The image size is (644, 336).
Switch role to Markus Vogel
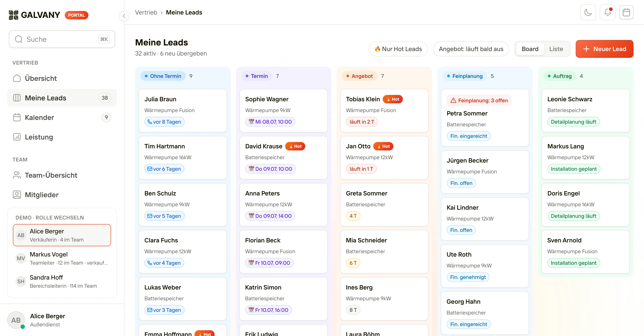(62, 258)
